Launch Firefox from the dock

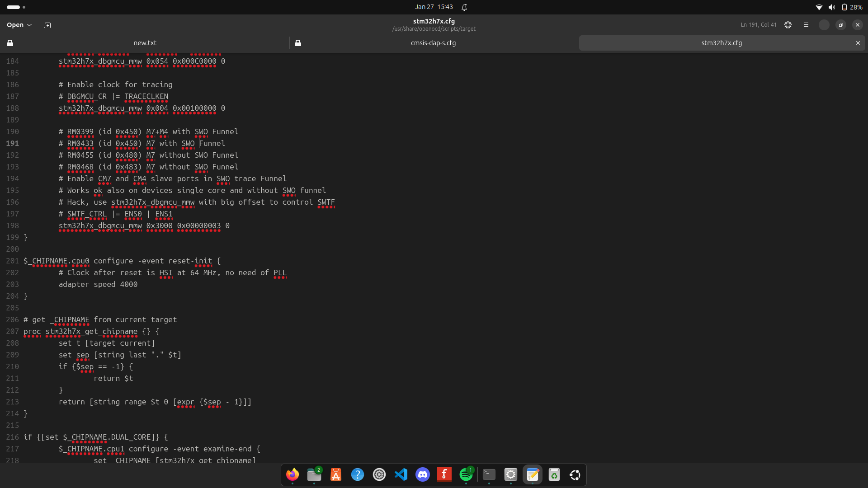(292, 474)
